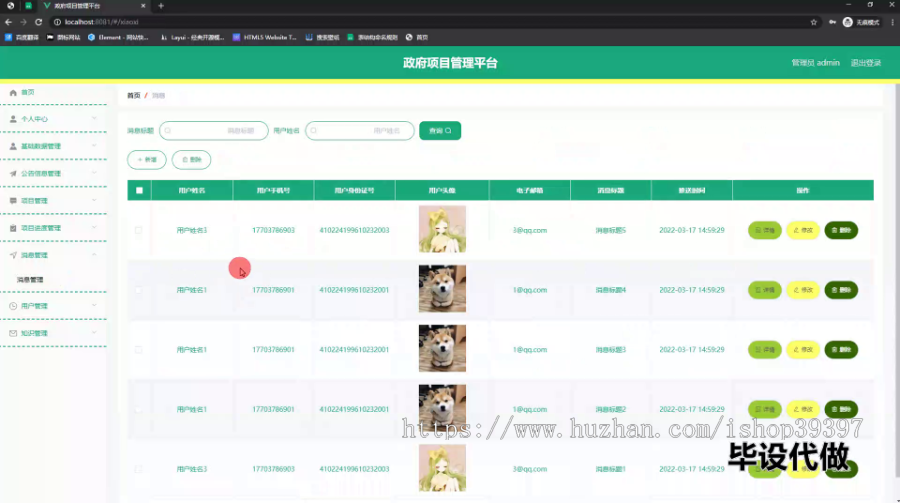This screenshot has width=900, height=503.
Task: Click the 项目管理 sidebar icon
Action: pos(13,201)
